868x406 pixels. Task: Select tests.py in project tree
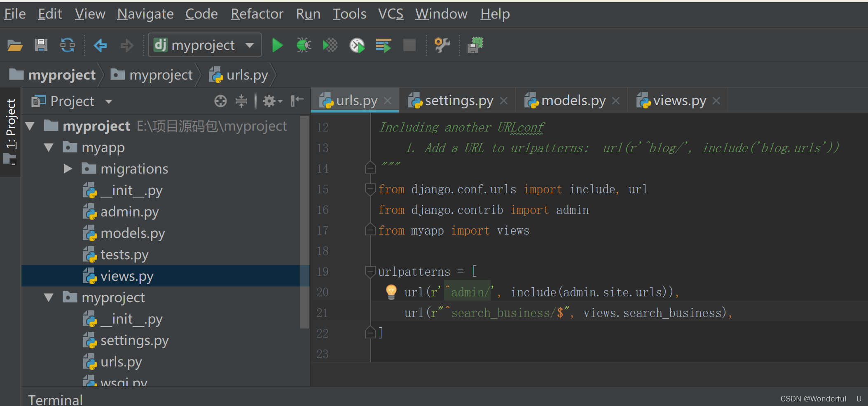115,255
